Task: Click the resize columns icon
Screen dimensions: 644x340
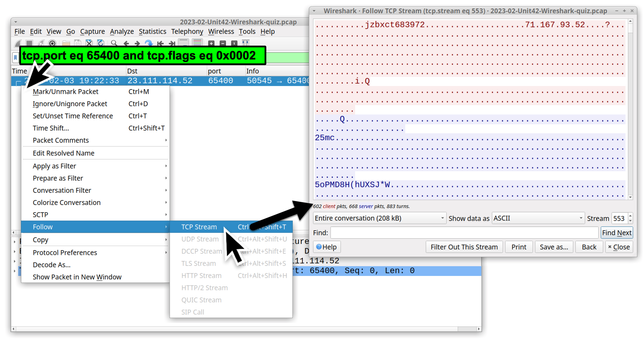Action: click(x=246, y=43)
